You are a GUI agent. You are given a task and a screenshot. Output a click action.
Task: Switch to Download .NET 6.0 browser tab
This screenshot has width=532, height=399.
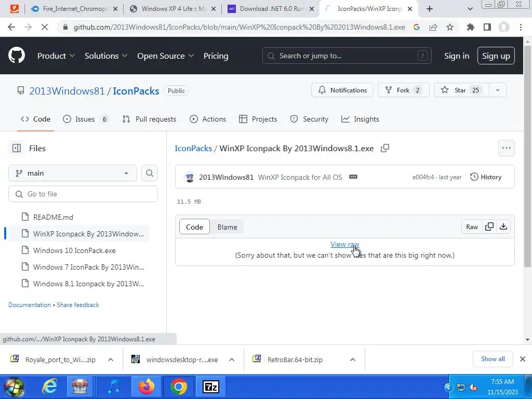(270, 9)
